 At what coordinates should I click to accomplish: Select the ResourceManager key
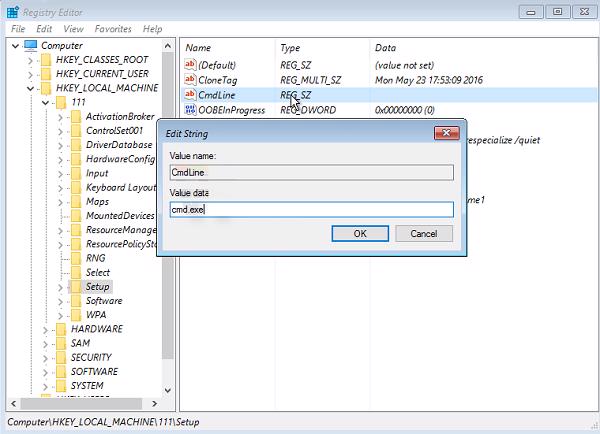click(121, 230)
